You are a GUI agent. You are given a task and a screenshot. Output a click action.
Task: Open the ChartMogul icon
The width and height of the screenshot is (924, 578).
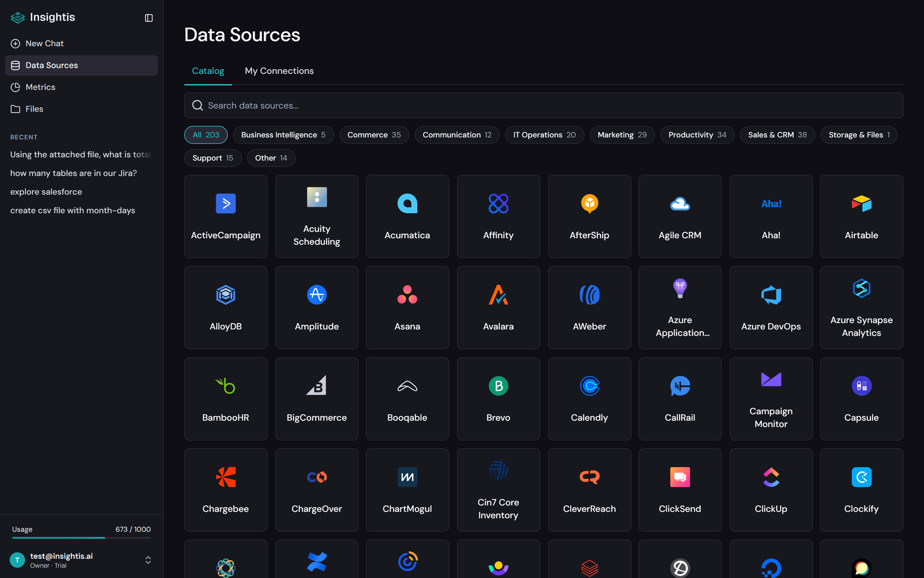(408, 477)
